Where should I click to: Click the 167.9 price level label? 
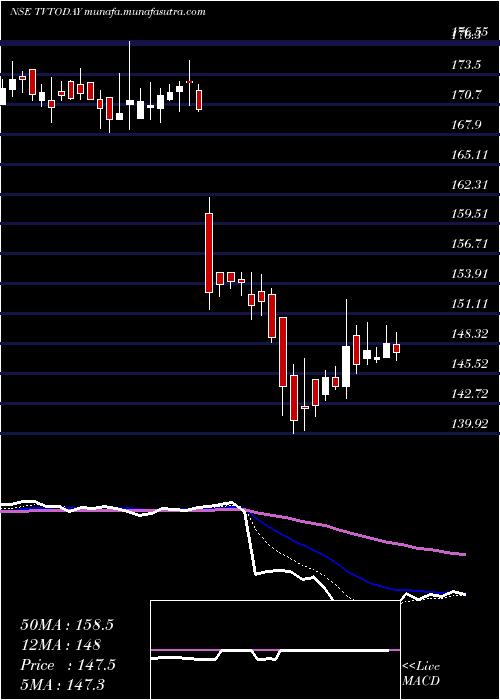pos(467,125)
